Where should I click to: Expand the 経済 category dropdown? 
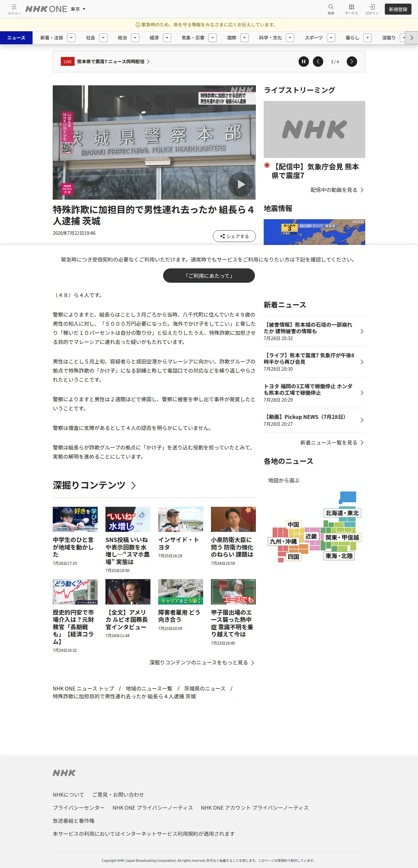[x=167, y=38]
